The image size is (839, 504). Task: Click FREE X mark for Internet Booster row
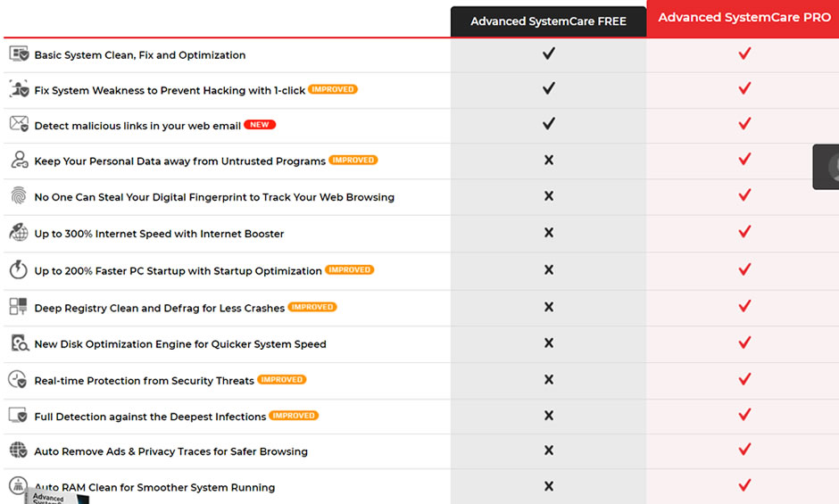pyautogui.click(x=548, y=232)
